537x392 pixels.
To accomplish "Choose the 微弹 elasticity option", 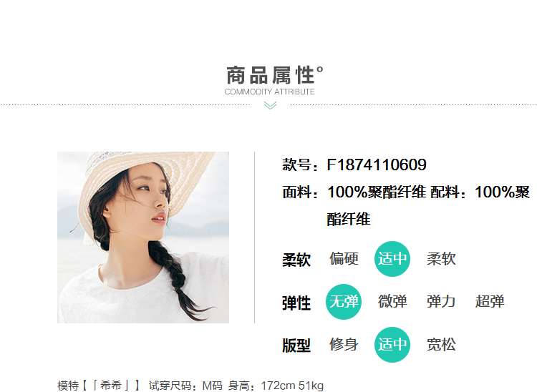I will pos(392,302).
